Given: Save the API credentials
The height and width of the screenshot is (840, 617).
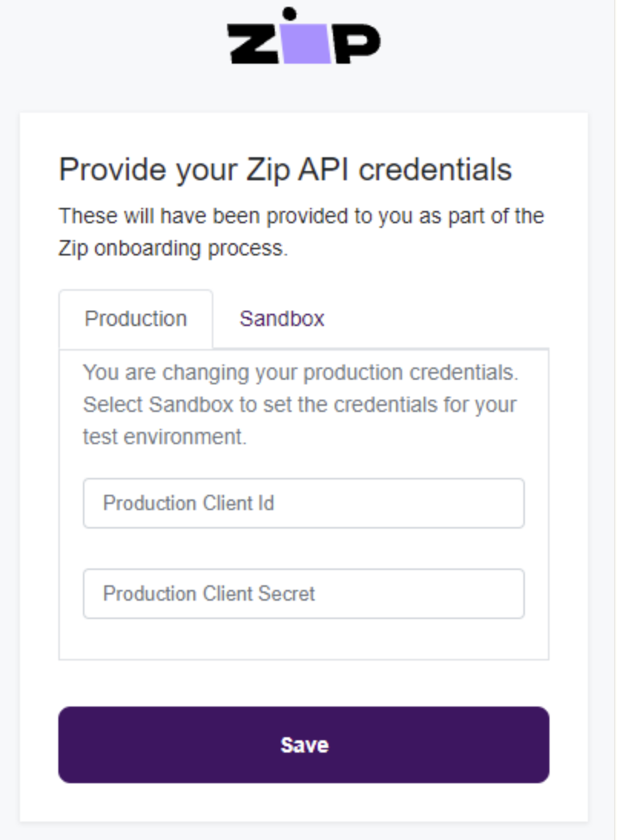Looking at the screenshot, I should (303, 745).
